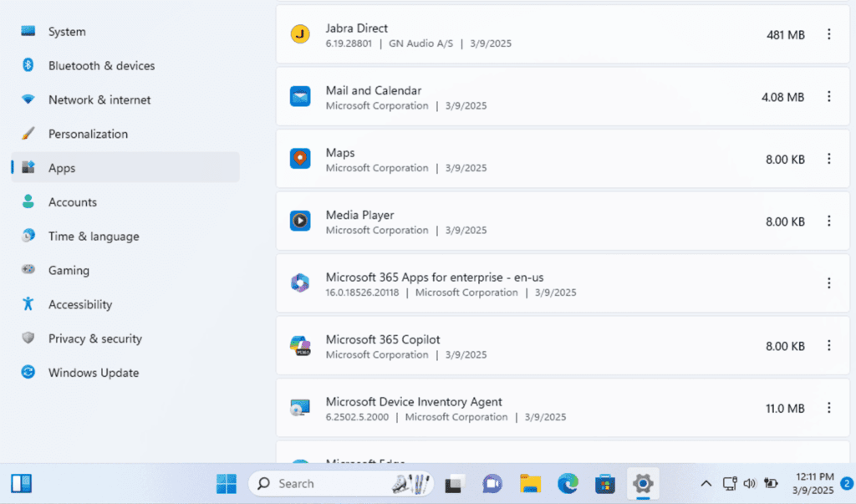This screenshot has width=856, height=504.
Task: Select the Personalization brush icon
Action: pos(29,134)
